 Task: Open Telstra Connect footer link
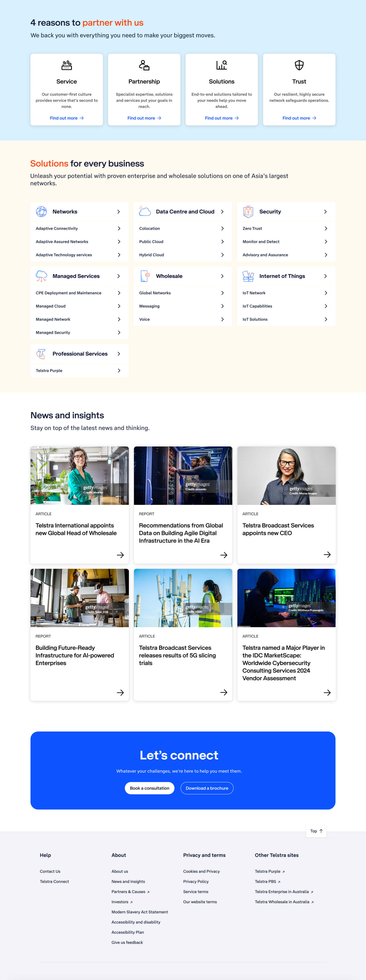click(x=54, y=882)
